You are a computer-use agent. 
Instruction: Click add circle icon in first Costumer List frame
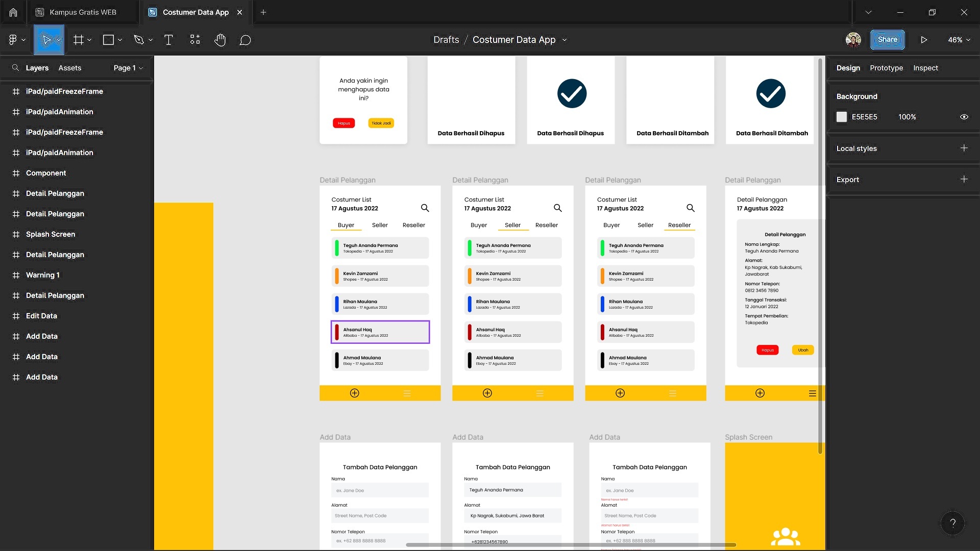pos(355,393)
